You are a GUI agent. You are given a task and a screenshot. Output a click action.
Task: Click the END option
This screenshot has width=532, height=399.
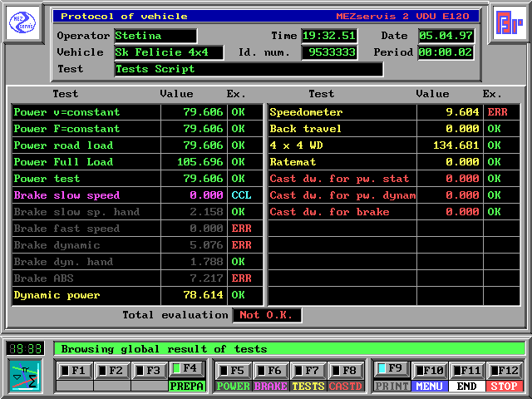[x=467, y=386]
